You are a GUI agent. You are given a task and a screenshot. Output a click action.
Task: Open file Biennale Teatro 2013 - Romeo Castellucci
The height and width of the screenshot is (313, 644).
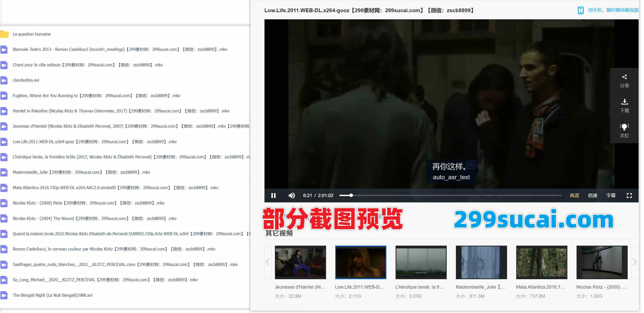(120, 49)
